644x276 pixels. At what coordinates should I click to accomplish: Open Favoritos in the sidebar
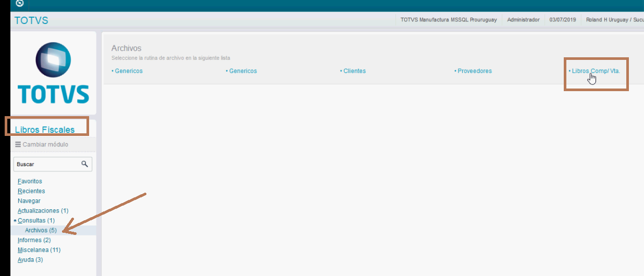[30, 181]
